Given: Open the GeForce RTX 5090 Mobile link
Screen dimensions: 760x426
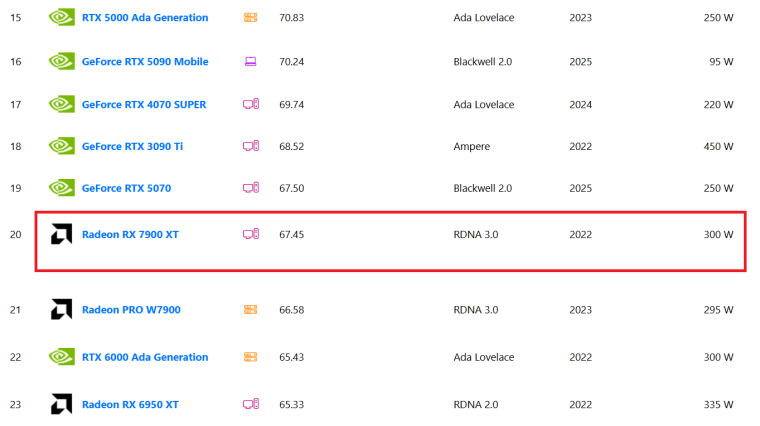Looking at the screenshot, I should pyautogui.click(x=145, y=62).
